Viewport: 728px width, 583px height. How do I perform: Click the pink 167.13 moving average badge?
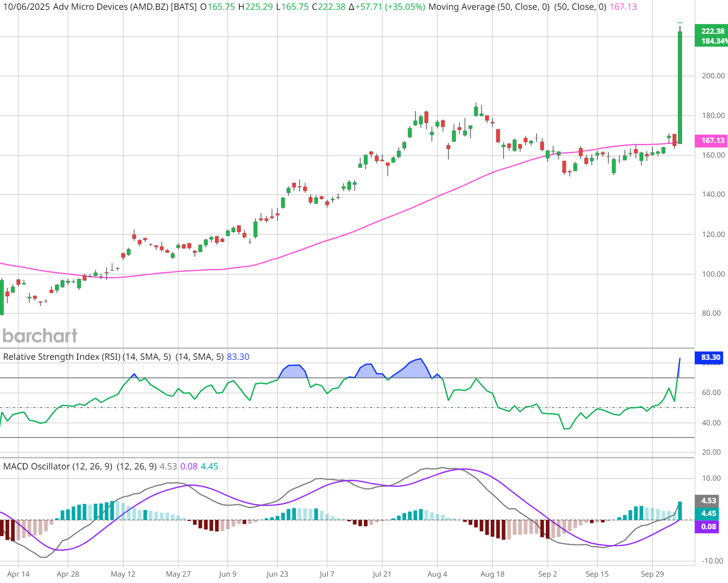pyautogui.click(x=712, y=140)
